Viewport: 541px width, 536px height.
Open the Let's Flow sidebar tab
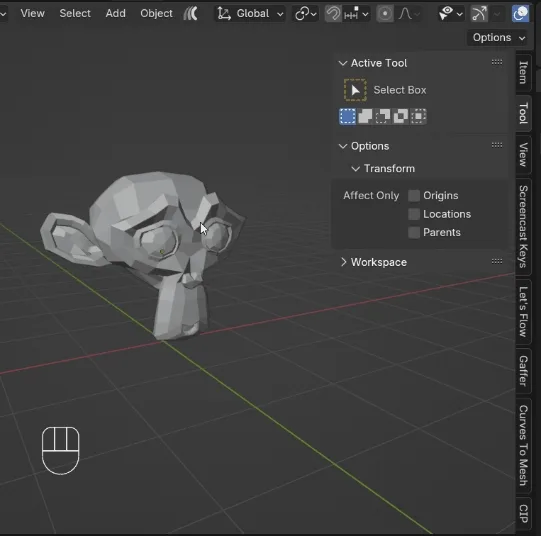point(523,311)
